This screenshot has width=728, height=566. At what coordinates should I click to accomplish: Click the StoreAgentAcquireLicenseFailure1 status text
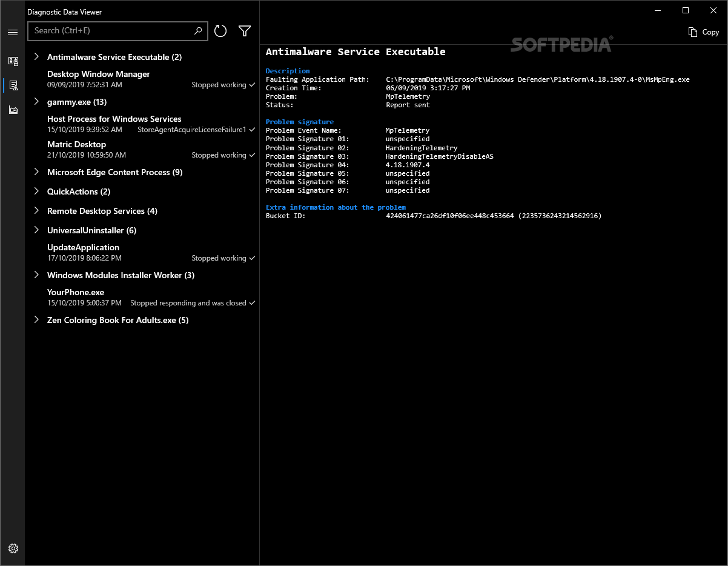point(192,130)
